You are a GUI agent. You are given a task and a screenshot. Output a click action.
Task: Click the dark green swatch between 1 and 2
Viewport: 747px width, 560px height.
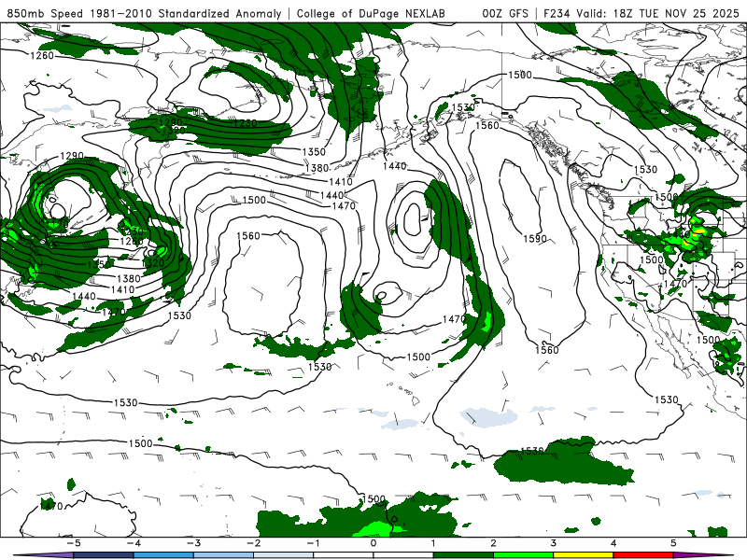point(463,555)
